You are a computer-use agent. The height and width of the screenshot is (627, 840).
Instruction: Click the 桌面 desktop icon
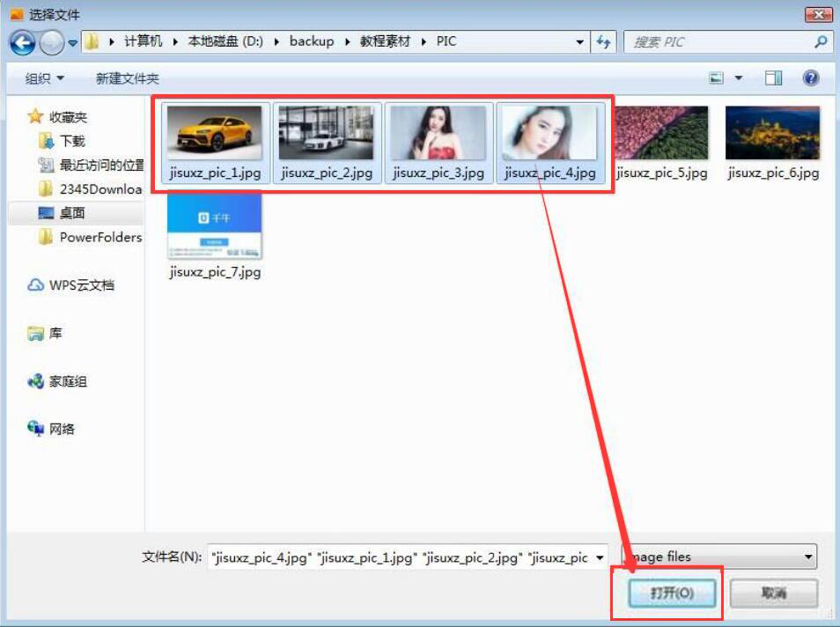[46, 213]
